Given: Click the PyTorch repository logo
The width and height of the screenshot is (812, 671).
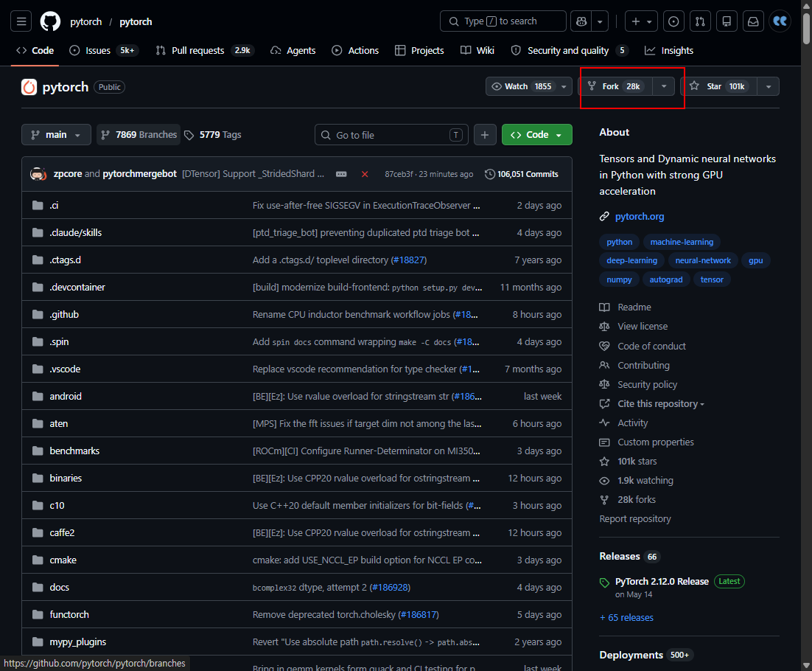Looking at the screenshot, I should [x=29, y=87].
